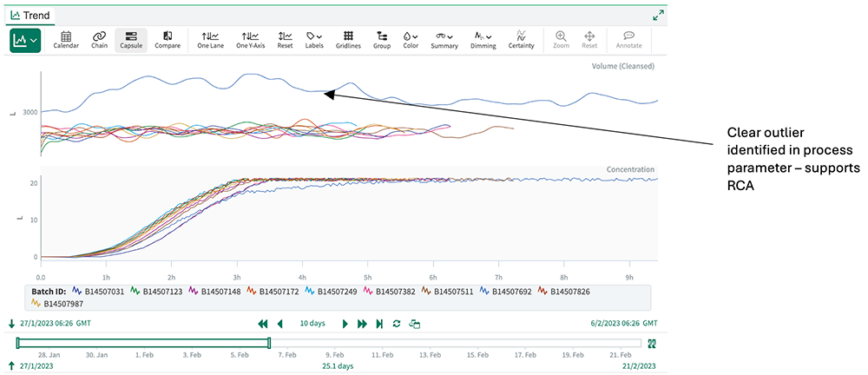Open the trend view selector dropdown

[25, 41]
